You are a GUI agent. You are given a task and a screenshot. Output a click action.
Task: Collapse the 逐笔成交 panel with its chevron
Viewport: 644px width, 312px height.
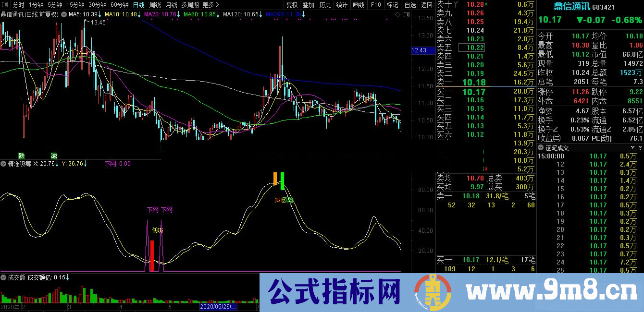540,147
